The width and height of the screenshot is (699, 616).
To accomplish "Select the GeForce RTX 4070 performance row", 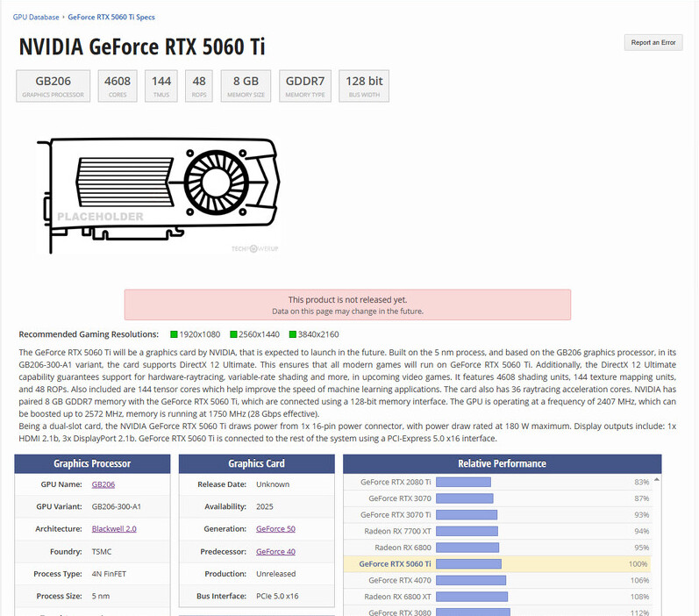I will (x=497, y=580).
